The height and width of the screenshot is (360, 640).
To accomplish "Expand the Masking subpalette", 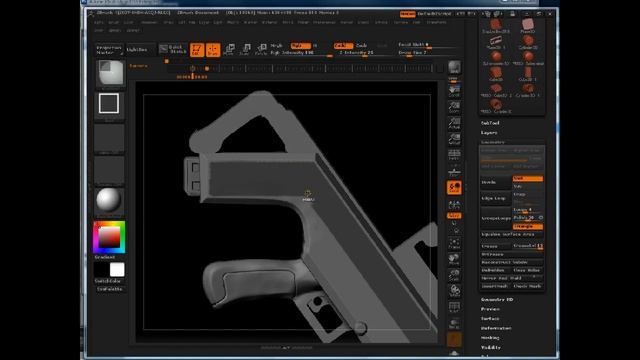I will [x=490, y=338].
